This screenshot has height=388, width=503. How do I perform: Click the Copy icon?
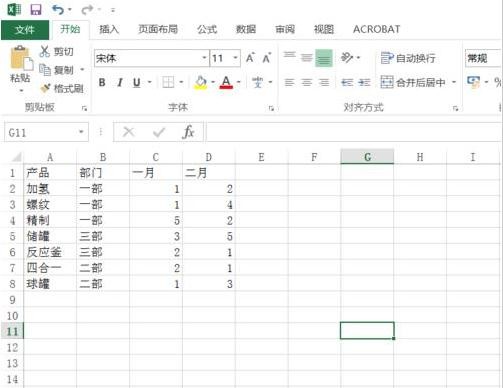coord(45,70)
